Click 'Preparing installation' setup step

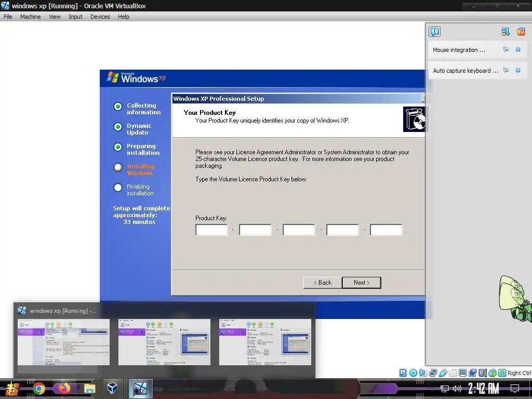[x=143, y=150]
